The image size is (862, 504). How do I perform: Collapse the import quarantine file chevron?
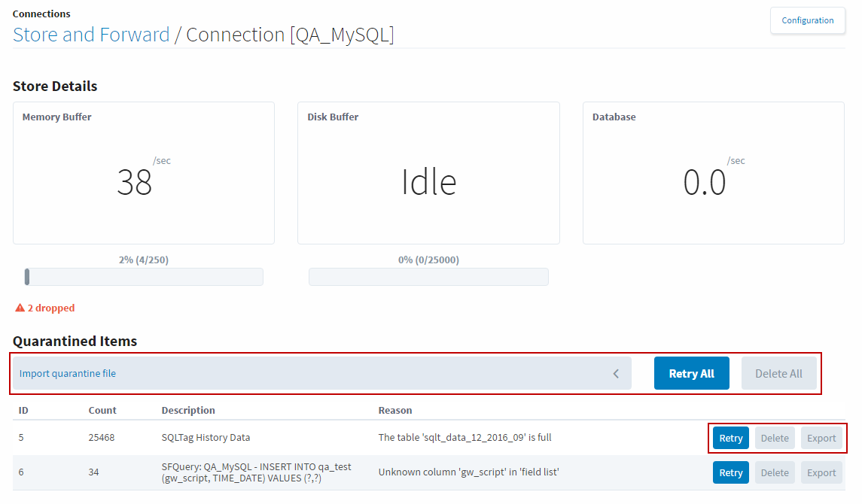point(616,373)
